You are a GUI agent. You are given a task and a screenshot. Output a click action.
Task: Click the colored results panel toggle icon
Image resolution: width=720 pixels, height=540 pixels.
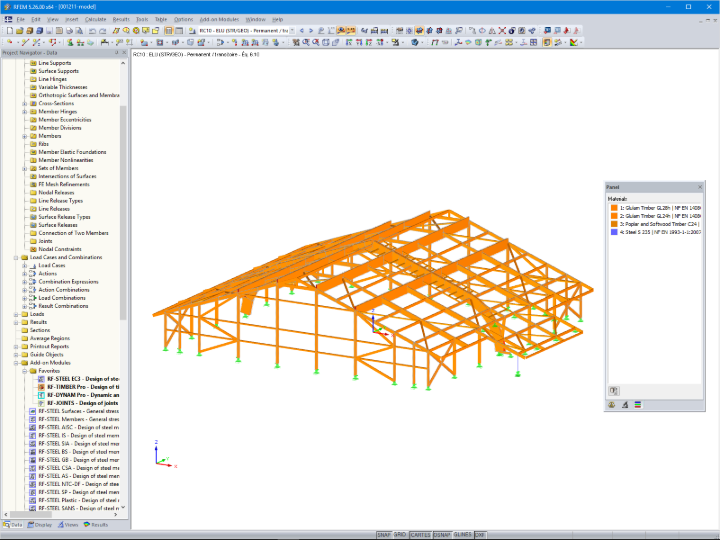pos(547,42)
